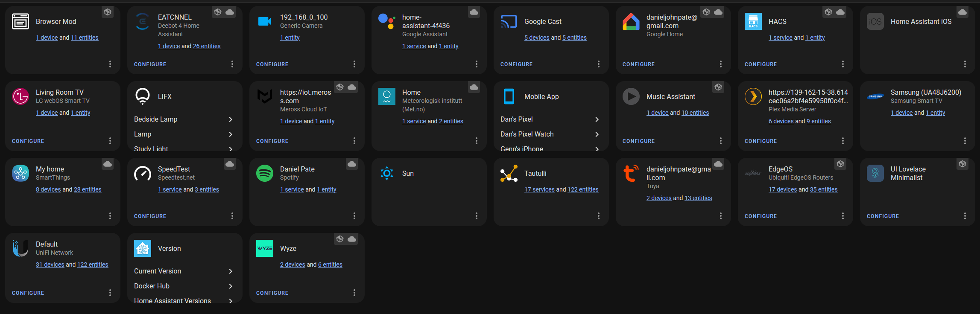980x314 pixels.
Task: Open the Spotify card overflow menu
Action: 354,216
